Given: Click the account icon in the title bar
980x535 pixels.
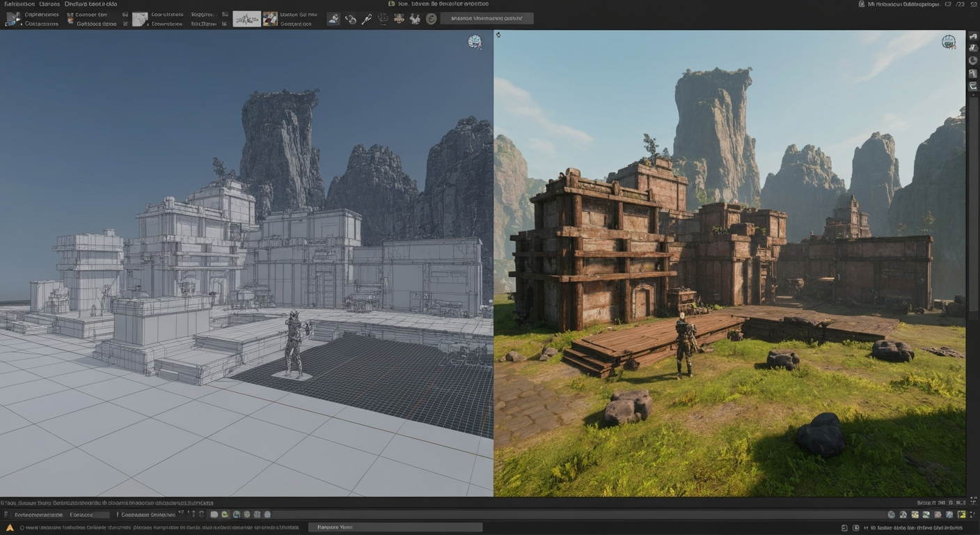Looking at the screenshot, I should pyautogui.click(x=861, y=4).
